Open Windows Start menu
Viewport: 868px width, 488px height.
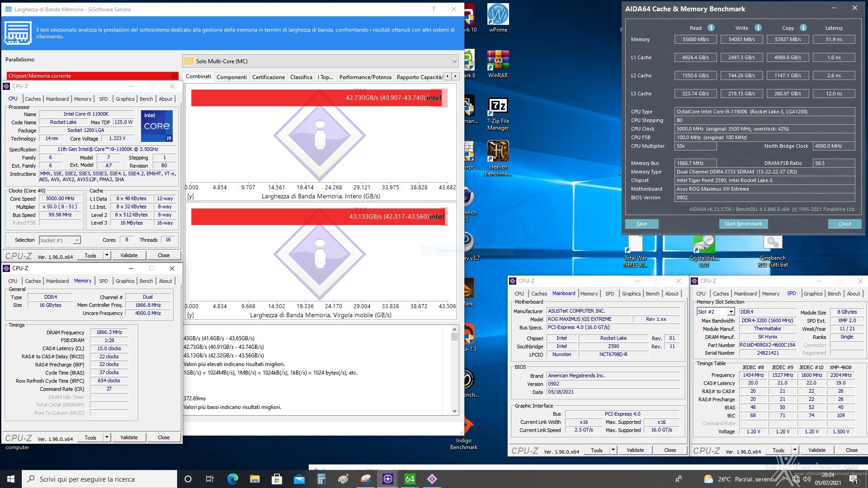[x=11, y=479]
